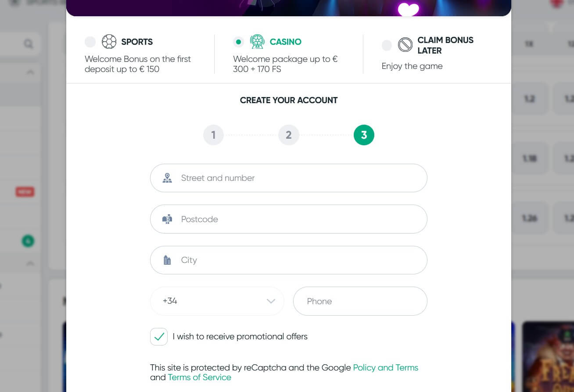Viewport: 574px width, 392px height.
Task: Click the white heart icon on banner
Action: pos(408,9)
